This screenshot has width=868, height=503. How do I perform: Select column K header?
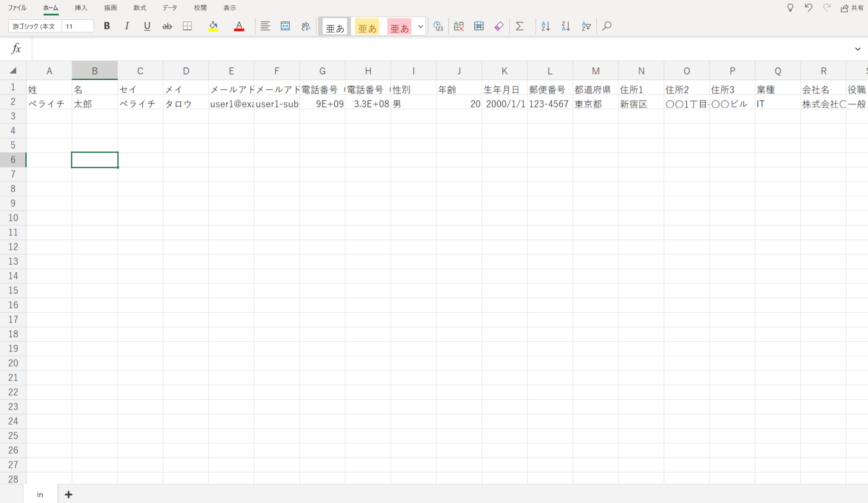504,71
